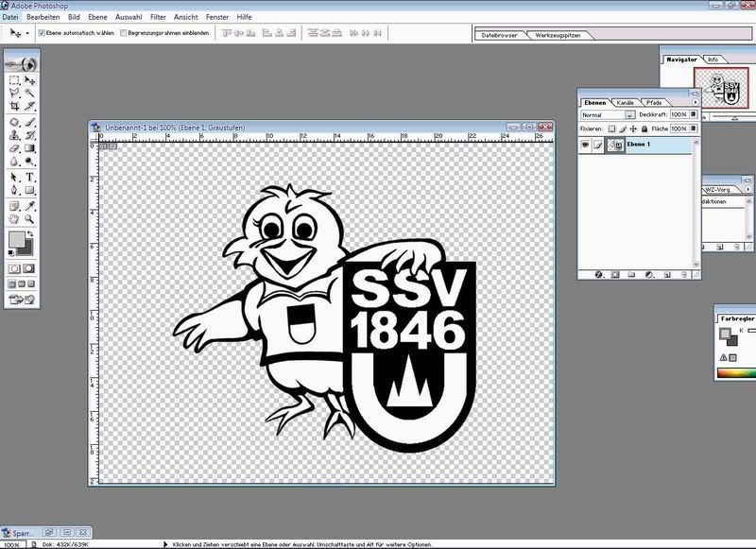
Task: Select the Hand tool
Action: click(14, 219)
